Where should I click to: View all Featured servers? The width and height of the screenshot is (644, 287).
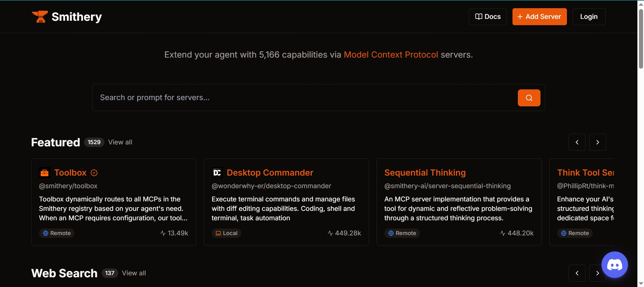(120, 142)
